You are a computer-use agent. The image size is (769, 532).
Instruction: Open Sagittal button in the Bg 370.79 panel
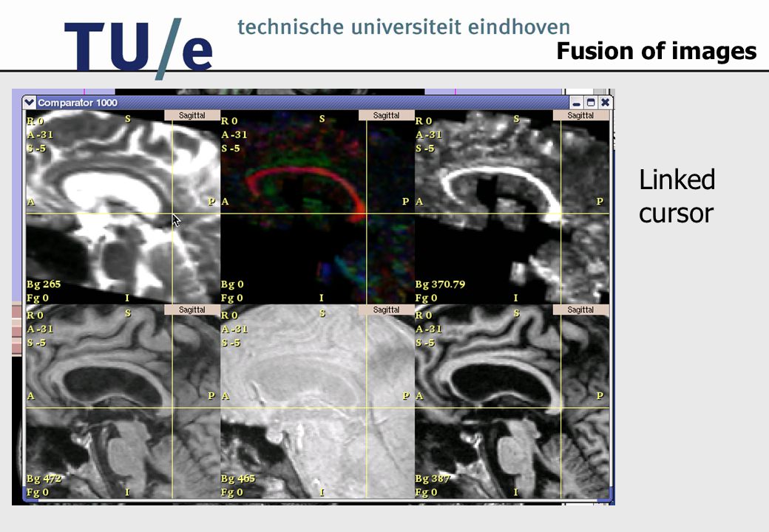tap(580, 115)
